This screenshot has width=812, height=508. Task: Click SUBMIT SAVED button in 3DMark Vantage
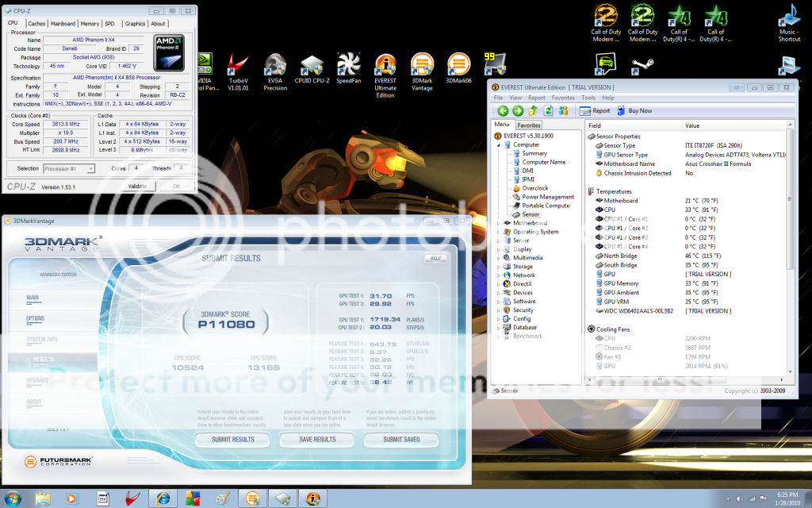point(401,439)
